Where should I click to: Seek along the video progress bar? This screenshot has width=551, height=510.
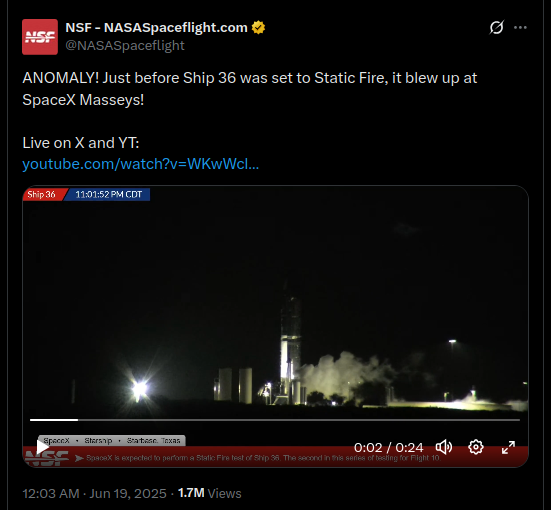coord(275,420)
